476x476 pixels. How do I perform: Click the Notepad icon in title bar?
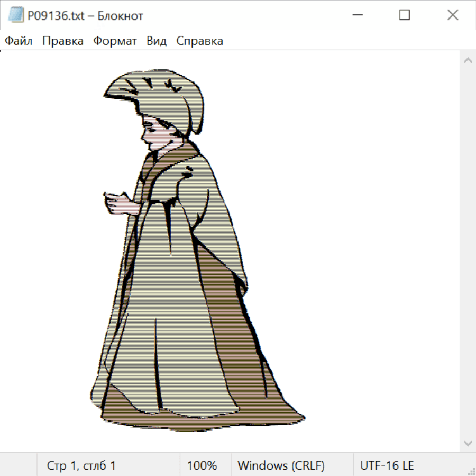(x=16, y=15)
